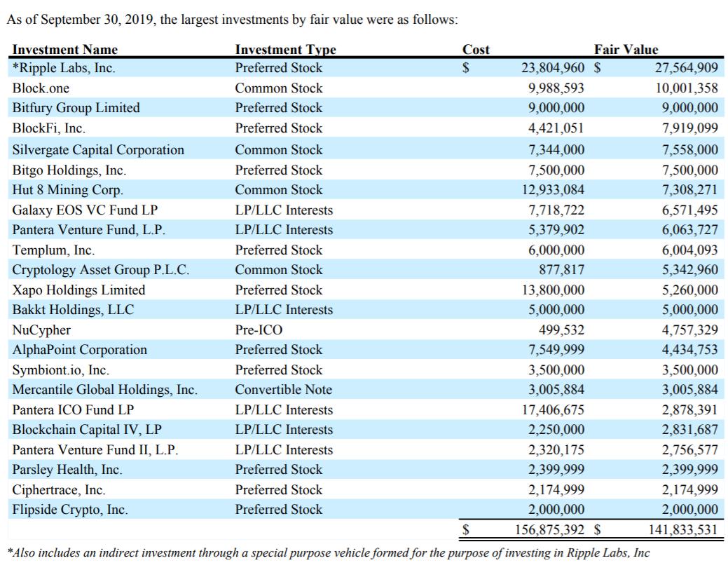Select the NuCypher investment name
The width and height of the screenshot is (728, 570).
[x=42, y=330]
